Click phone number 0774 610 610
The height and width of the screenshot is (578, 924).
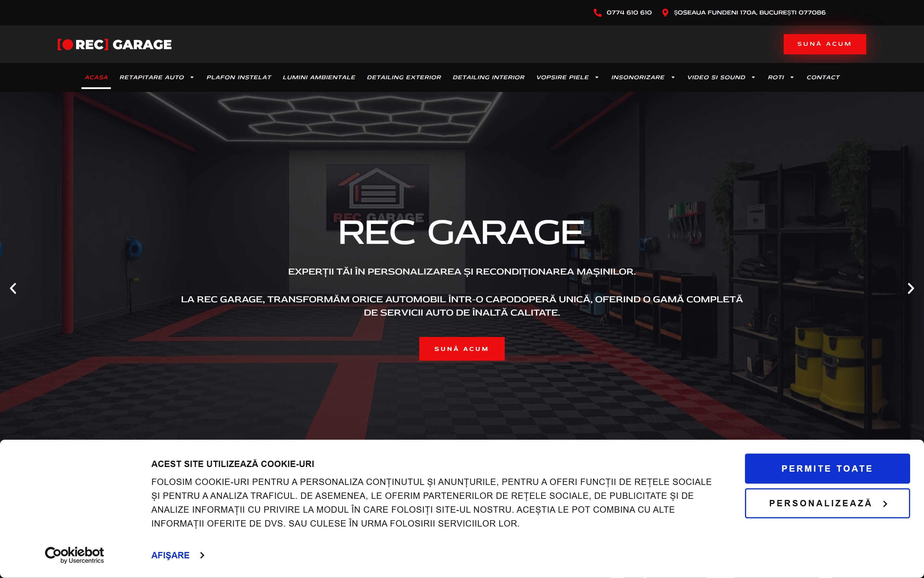(629, 13)
